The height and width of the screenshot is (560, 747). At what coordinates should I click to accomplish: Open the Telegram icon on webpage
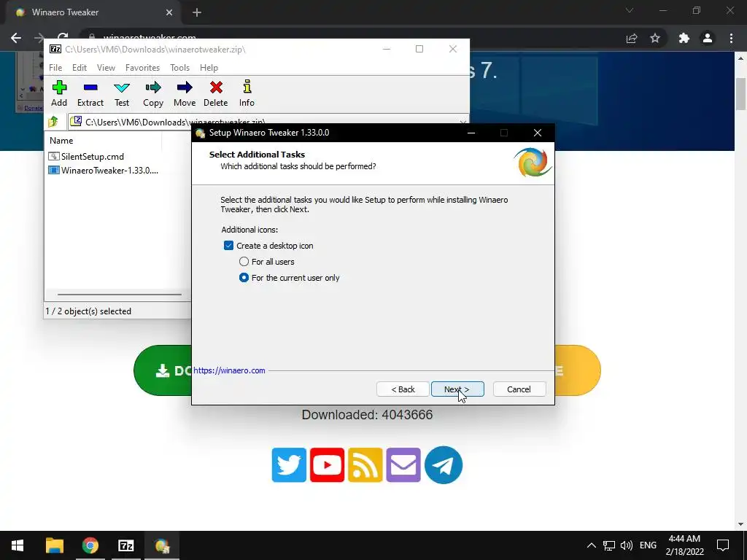444,464
